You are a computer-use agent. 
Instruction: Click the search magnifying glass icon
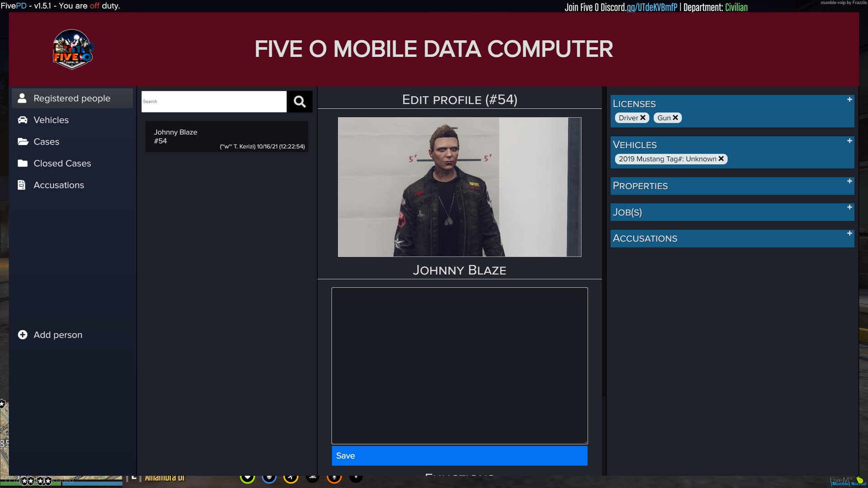(299, 102)
